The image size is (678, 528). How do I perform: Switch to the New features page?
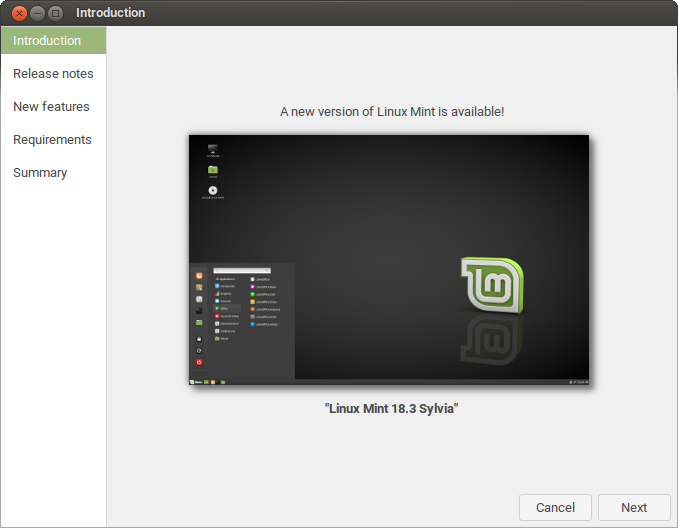pos(51,107)
